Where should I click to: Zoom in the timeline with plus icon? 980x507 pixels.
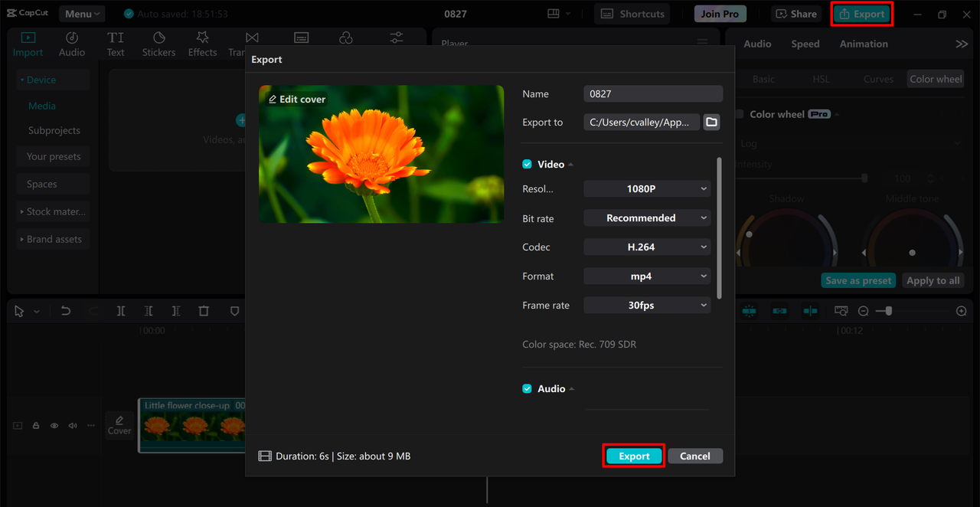pos(962,311)
